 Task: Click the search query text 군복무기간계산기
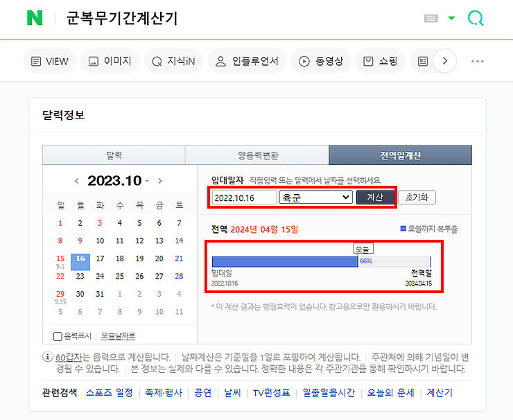pos(122,18)
